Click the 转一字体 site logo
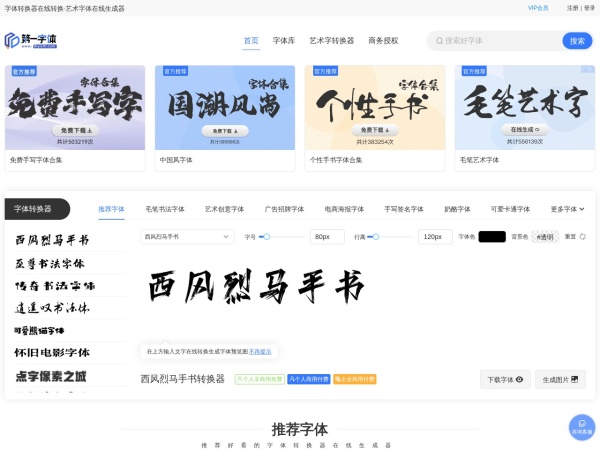600x450 pixels. pyautogui.click(x=31, y=40)
